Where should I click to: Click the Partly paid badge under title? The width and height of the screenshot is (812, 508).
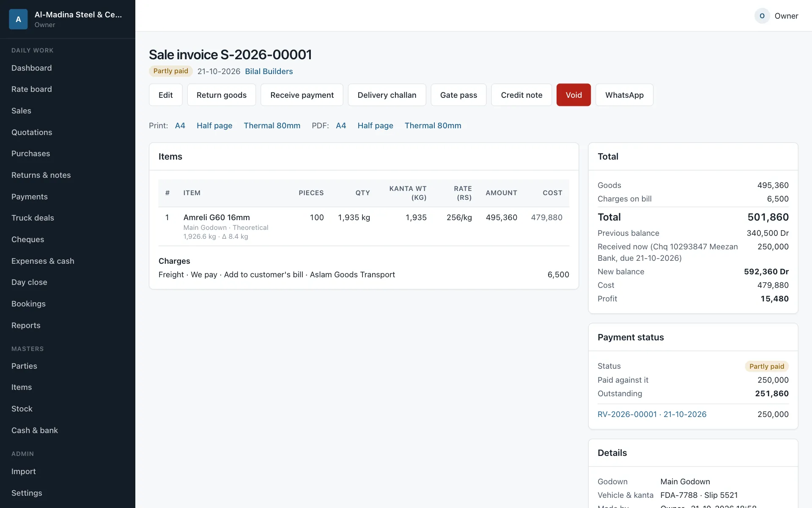171,71
